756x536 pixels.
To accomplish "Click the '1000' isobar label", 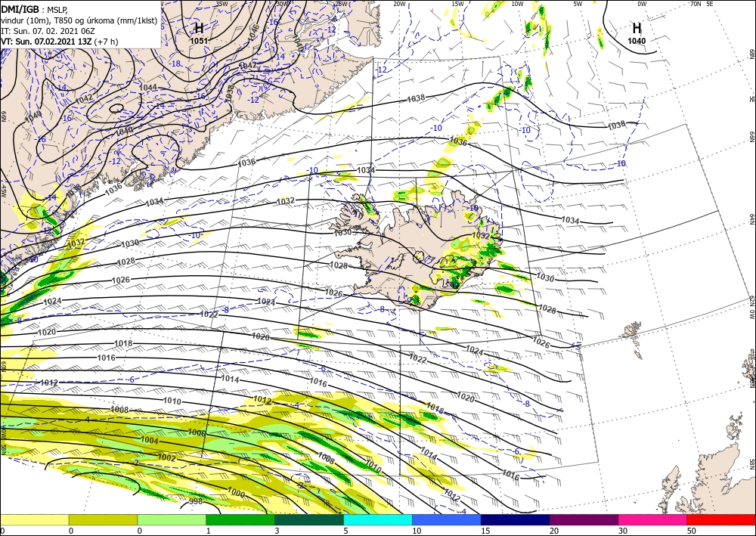I will tap(236, 493).
